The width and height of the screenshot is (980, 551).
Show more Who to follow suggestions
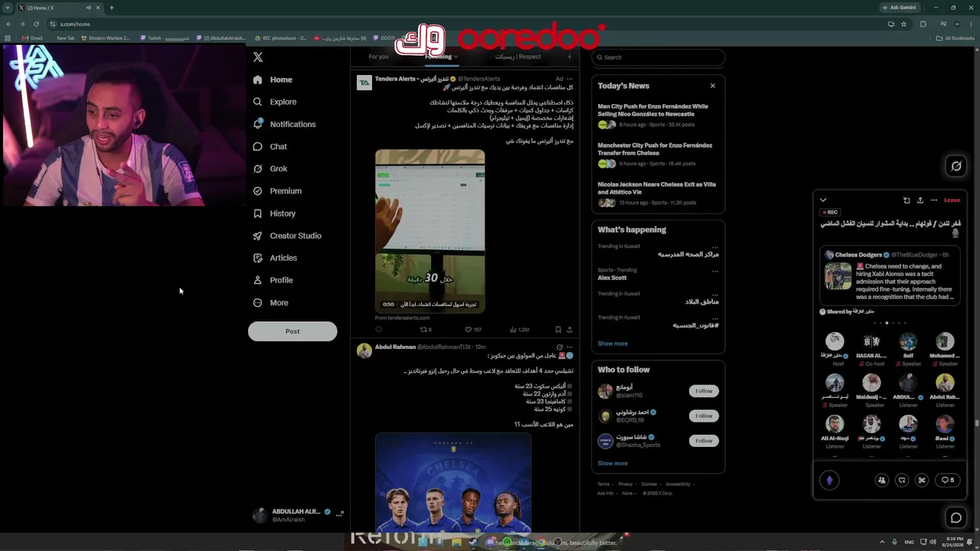(x=612, y=463)
